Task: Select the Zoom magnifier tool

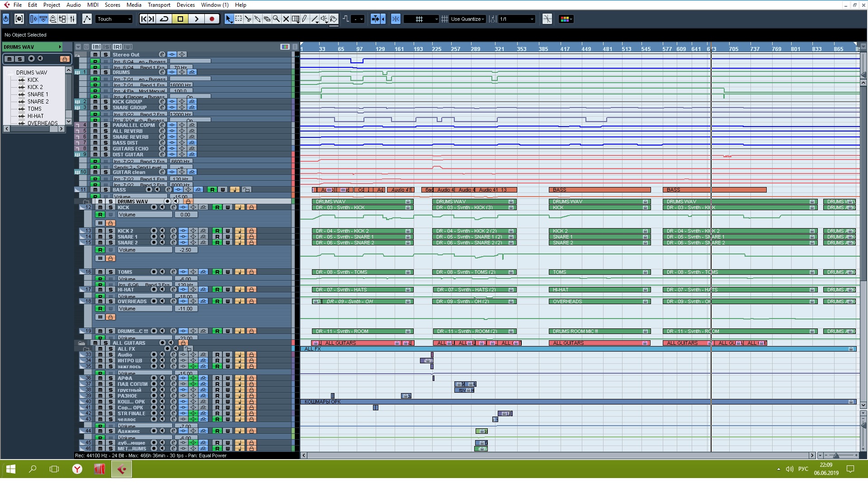Action: click(276, 19)
